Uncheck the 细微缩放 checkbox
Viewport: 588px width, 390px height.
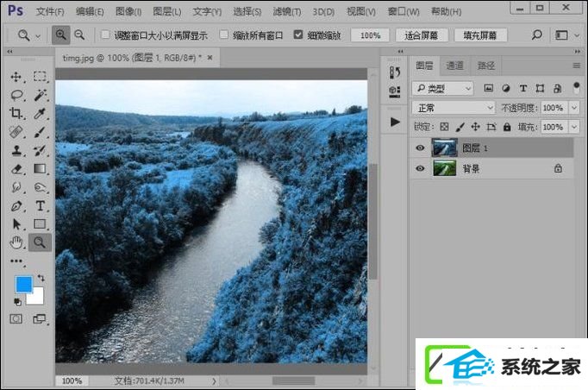[298, 35]
